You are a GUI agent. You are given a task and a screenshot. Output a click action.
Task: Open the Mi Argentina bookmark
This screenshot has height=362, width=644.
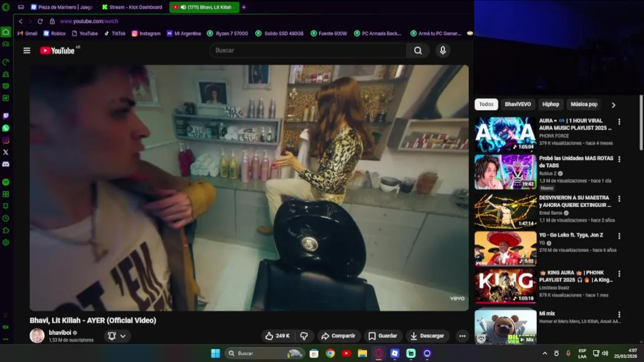184,33
